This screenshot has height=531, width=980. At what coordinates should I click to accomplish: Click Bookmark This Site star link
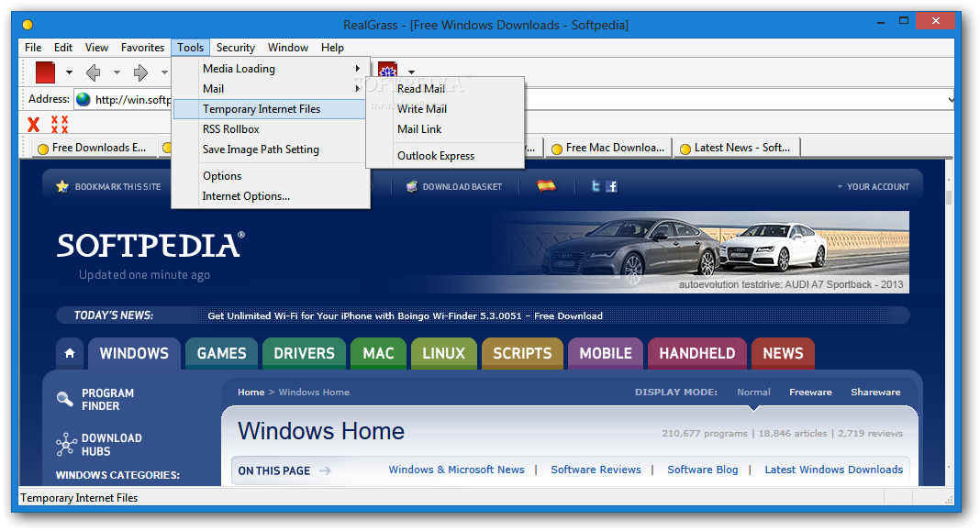click(109, 187)
